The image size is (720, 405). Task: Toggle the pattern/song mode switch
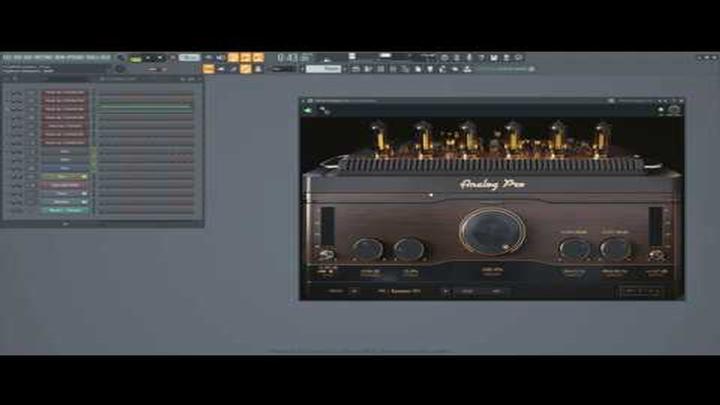point(135,58)
